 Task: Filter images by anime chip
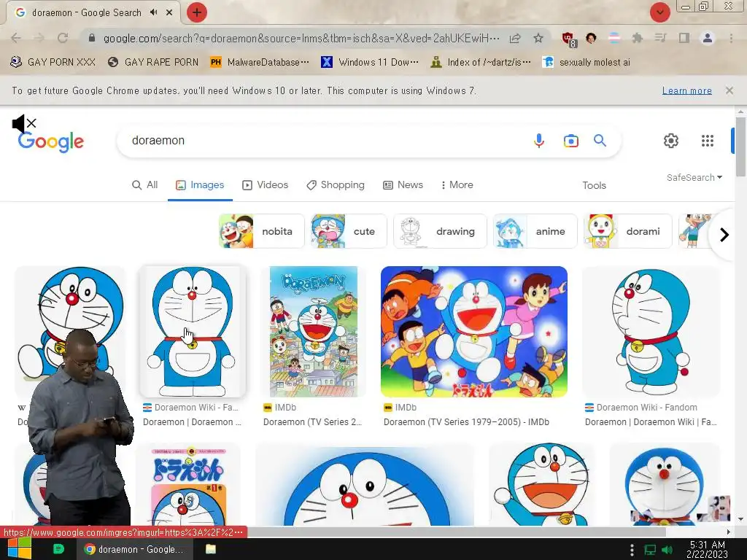pos(535,231)
